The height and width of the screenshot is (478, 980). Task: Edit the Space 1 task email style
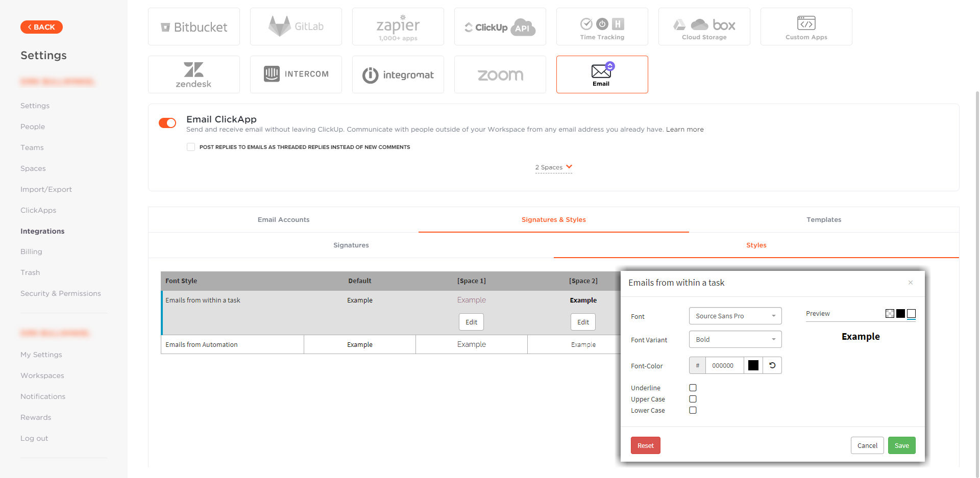(471, 322)
